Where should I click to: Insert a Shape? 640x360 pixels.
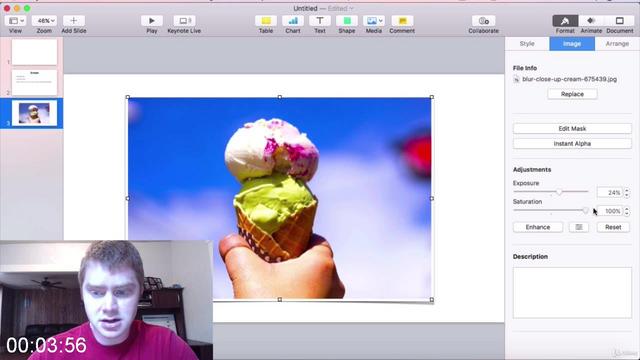347,21
